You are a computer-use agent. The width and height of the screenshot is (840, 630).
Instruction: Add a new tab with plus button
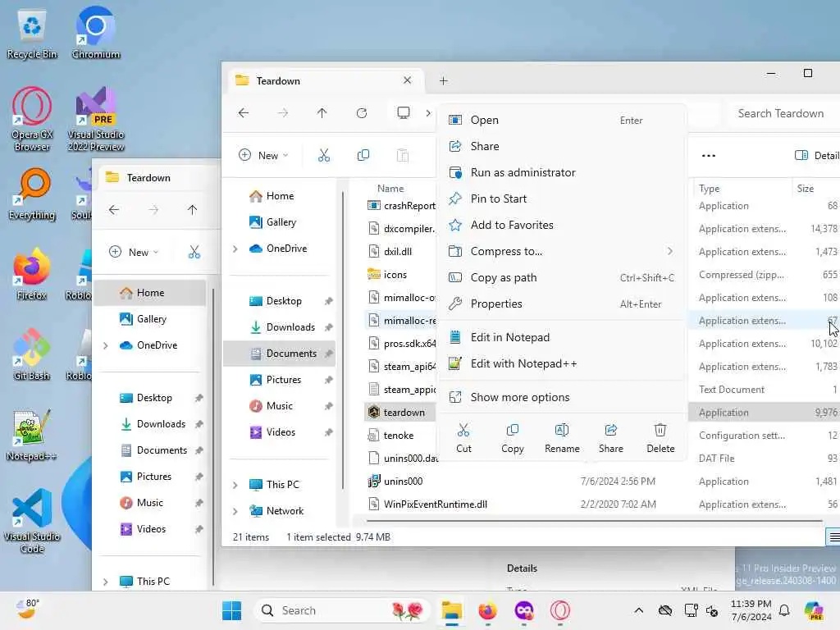(x=444, y=81)
